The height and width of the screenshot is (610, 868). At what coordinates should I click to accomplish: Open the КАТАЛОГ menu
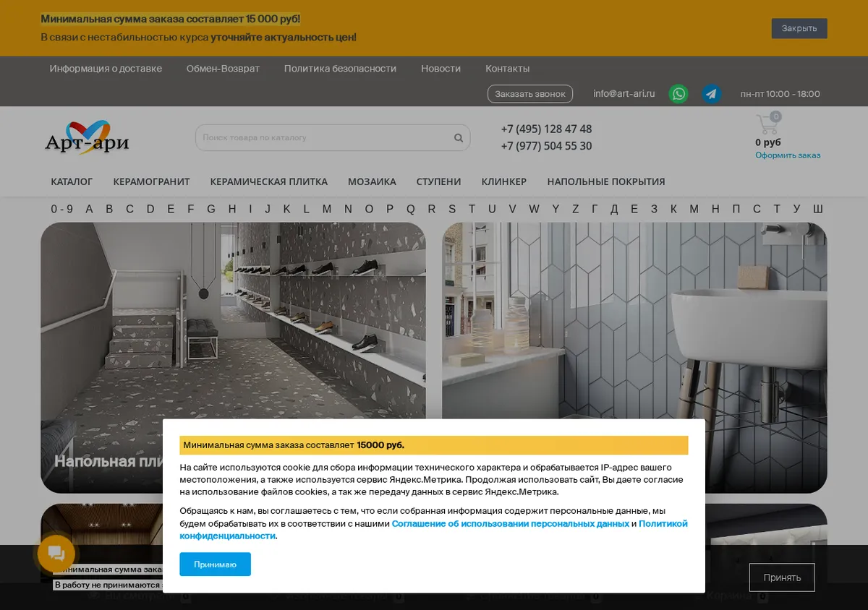point(72,181)
